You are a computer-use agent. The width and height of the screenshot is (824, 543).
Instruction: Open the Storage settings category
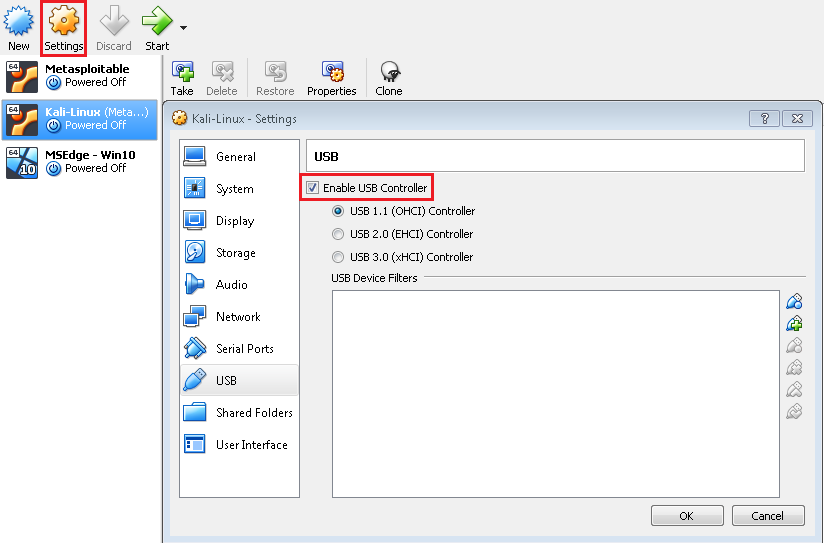pos(240,252)
